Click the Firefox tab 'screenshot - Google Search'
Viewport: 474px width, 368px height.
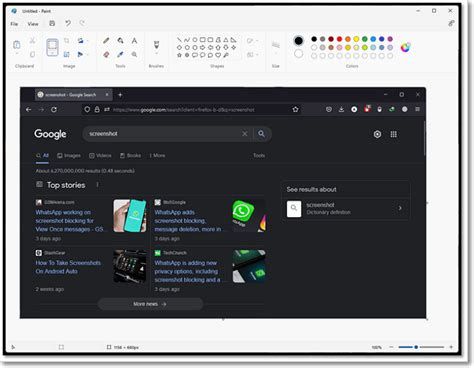(73, 95)
